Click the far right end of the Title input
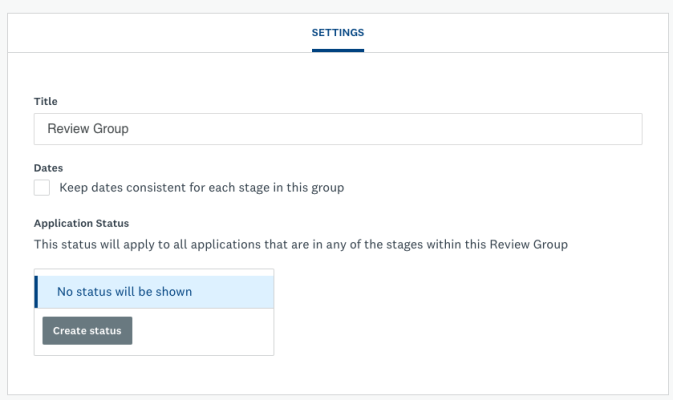 pos(625,129)
